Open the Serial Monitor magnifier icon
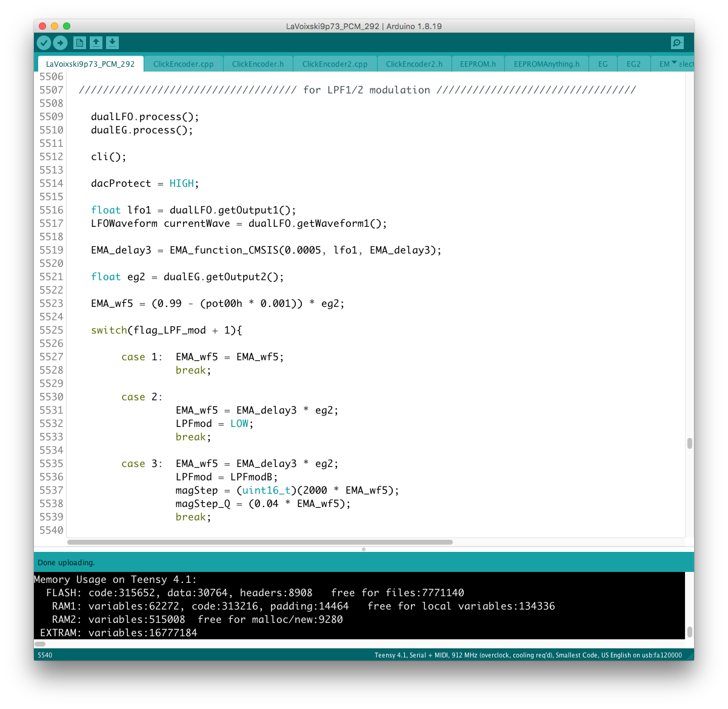Viewport: 728px width, 709px height. (677, 42)
